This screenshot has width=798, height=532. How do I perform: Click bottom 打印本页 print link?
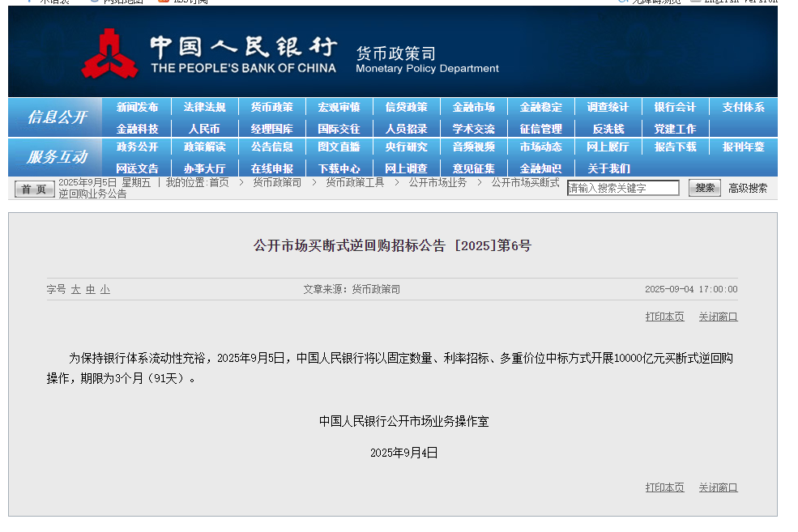664,487
